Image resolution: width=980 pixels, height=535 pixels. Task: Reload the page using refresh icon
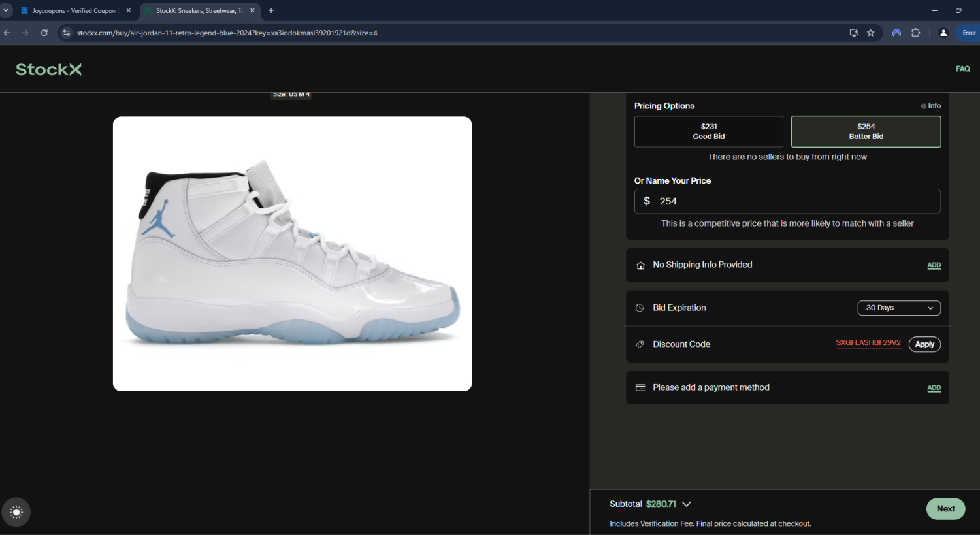click(x=44, y=33)
